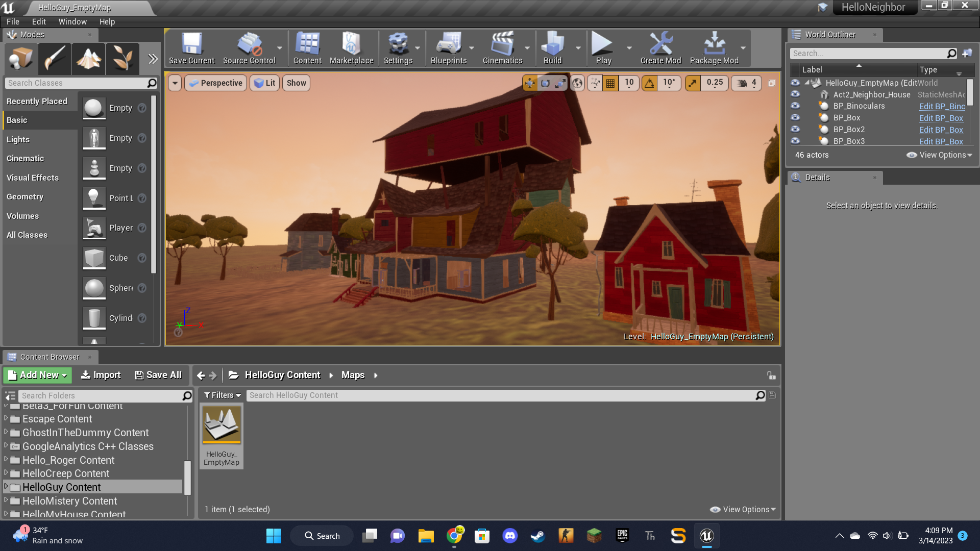Select the Paint mode brush icon
This screenshot has width=980, height=551.
[55, 59]
